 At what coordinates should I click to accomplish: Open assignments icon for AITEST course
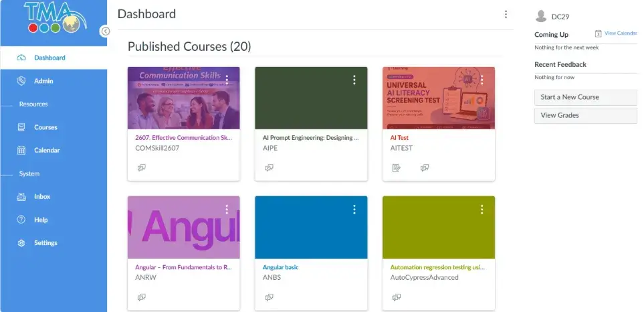[x=397, y=167]
